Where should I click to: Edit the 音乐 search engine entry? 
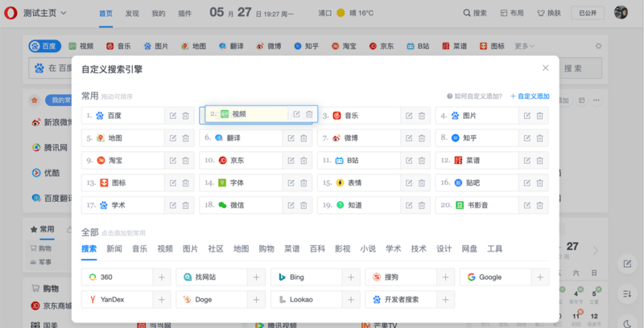(x=409, y=116)
